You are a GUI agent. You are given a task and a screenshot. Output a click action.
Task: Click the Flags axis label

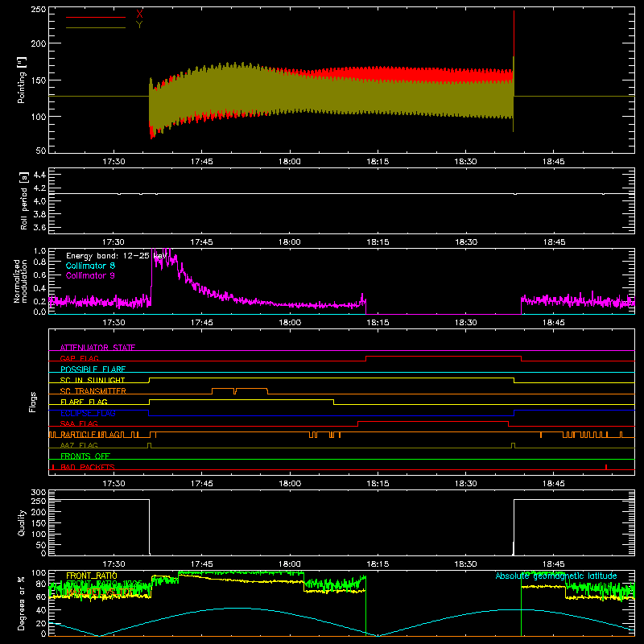click(x=33, y=402)
